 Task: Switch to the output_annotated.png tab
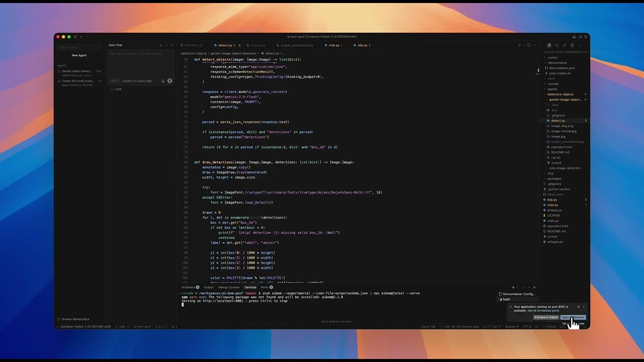click(x=295, y=45)
